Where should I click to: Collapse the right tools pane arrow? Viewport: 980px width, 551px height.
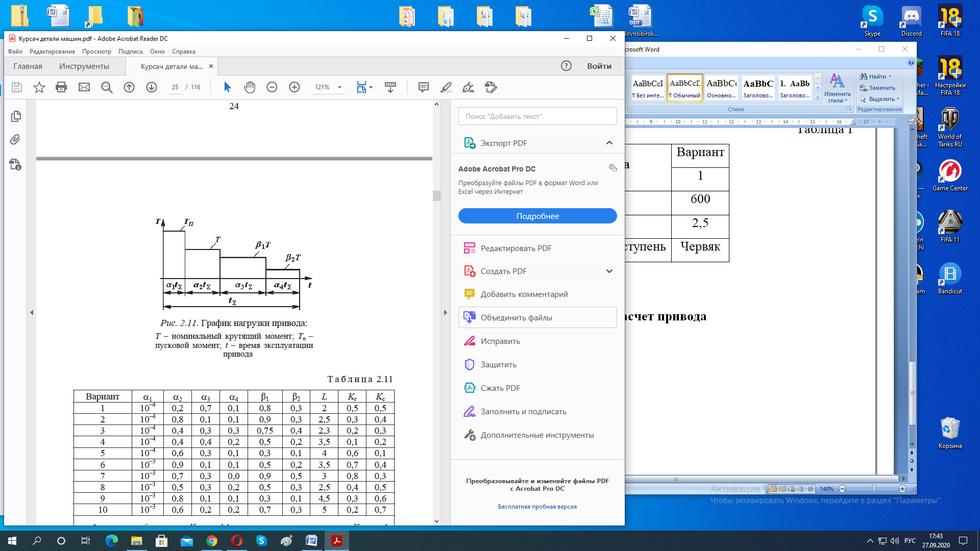point(445,312)
